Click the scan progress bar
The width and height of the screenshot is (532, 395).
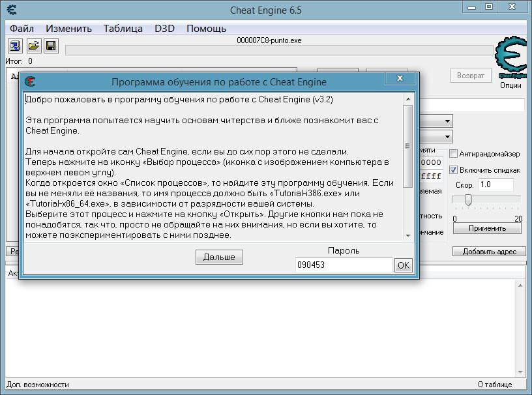(x=279, y=50)
